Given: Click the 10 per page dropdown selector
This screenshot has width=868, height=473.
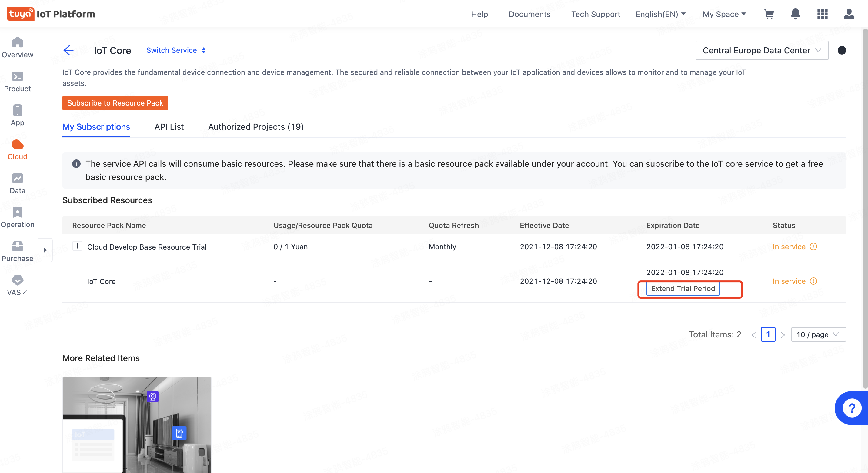Looking at the screenshot, I should coord(819,334).
